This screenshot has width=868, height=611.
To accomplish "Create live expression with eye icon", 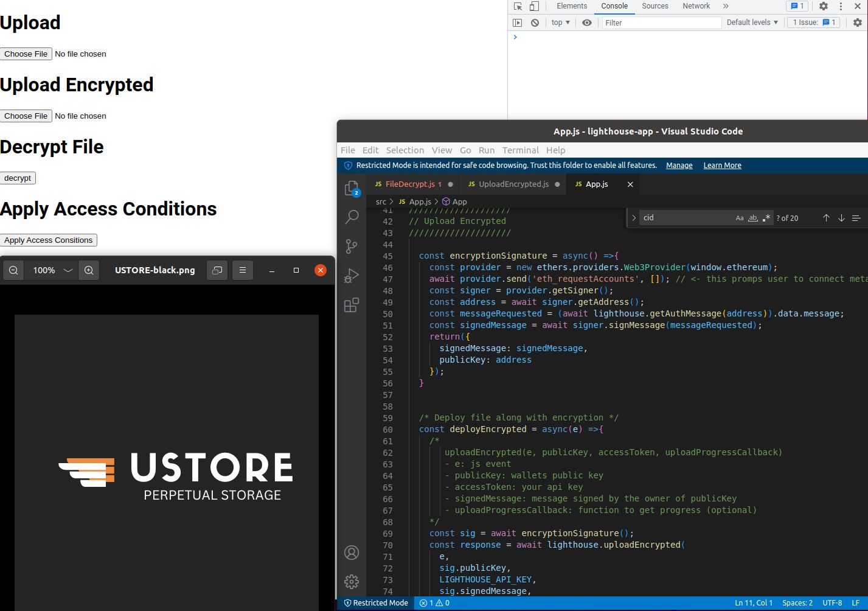I will coord(587,23).
